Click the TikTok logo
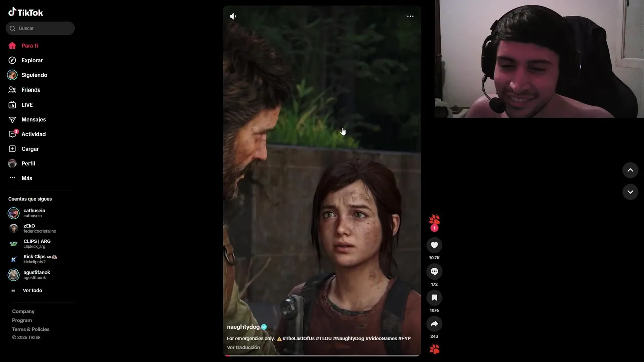 click(x=26, y=12)
